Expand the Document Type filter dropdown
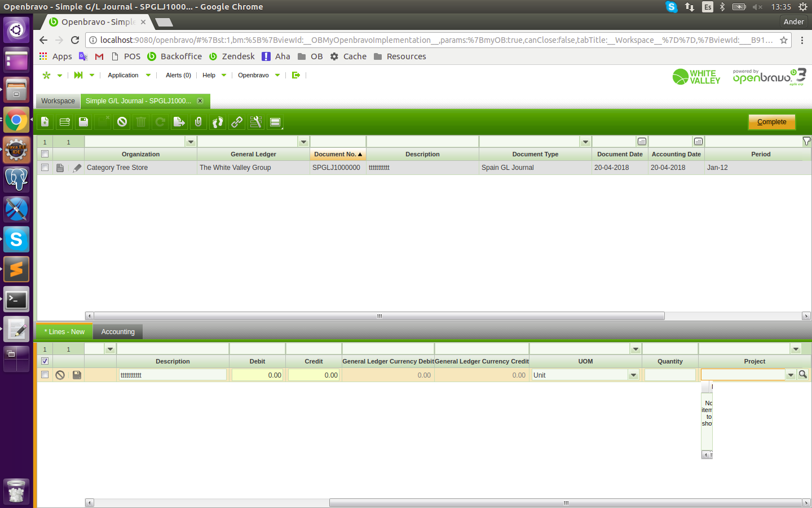 [585, 142]
